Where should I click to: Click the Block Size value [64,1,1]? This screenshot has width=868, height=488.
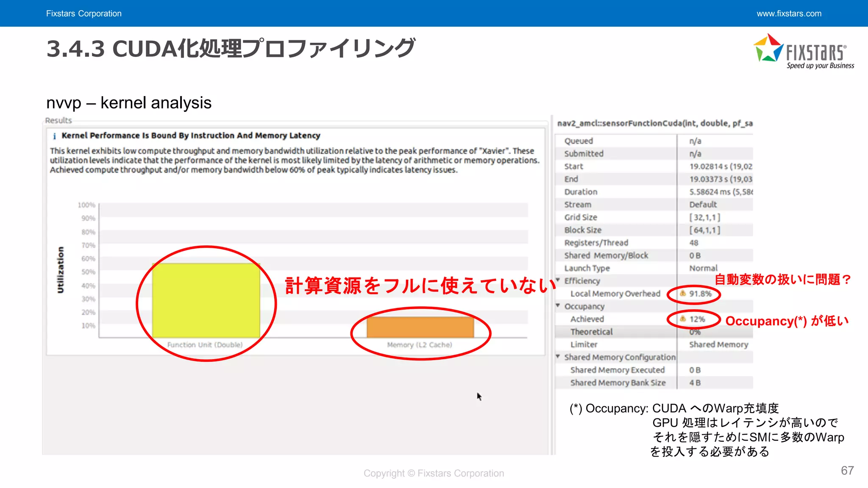tap(704, 230)
